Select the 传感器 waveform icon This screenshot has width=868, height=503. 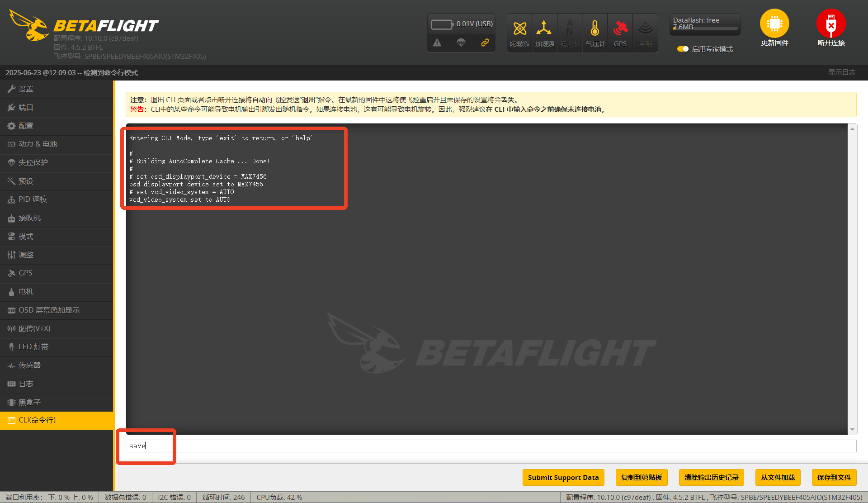tap(11, 365)
